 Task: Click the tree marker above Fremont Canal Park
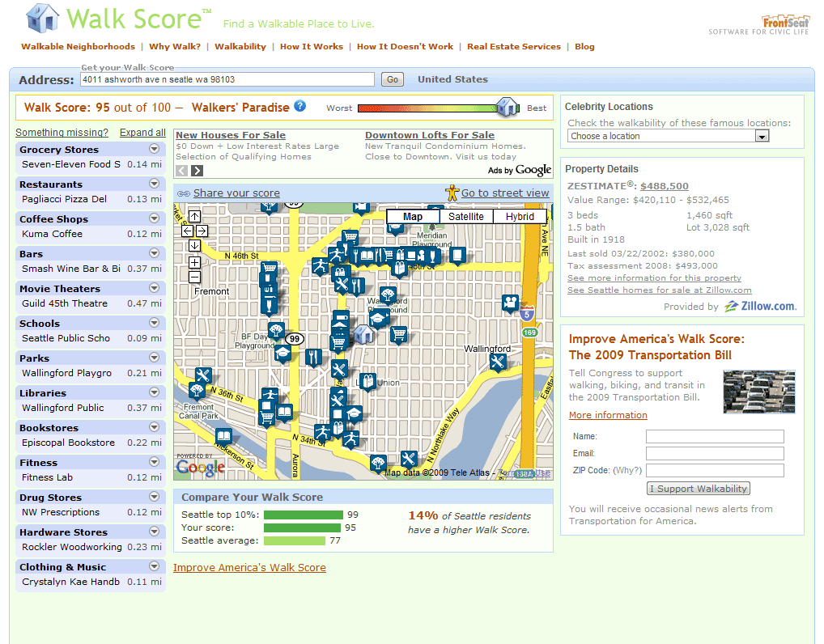pyautogui.click(x=197, y=390)
